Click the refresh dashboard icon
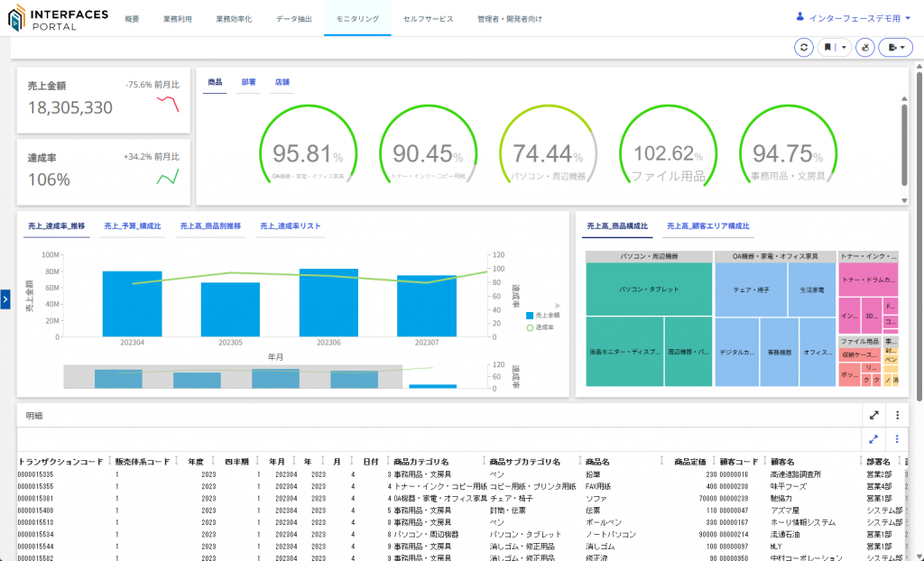924x561 pixels. pos(803,47)
